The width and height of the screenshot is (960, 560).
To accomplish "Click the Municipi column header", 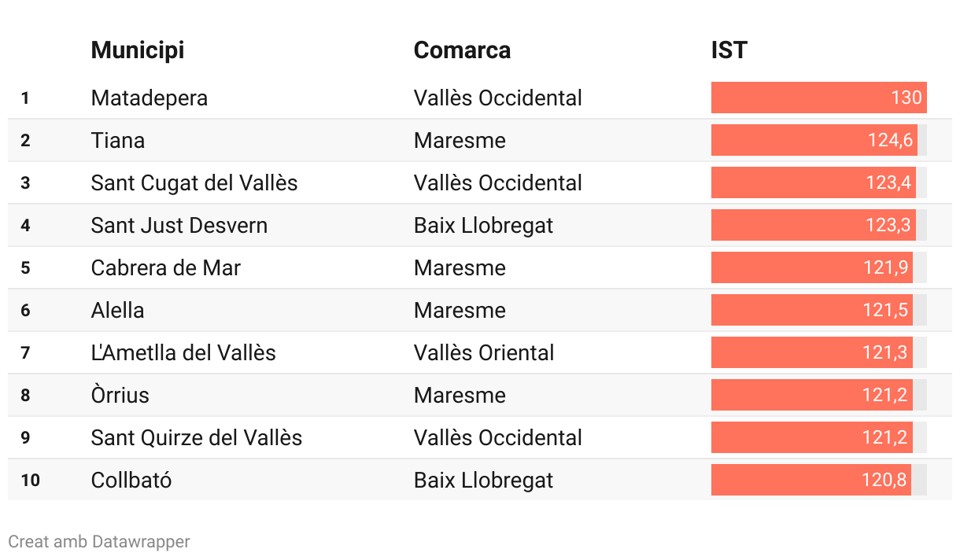I will [x=138, y=50].
